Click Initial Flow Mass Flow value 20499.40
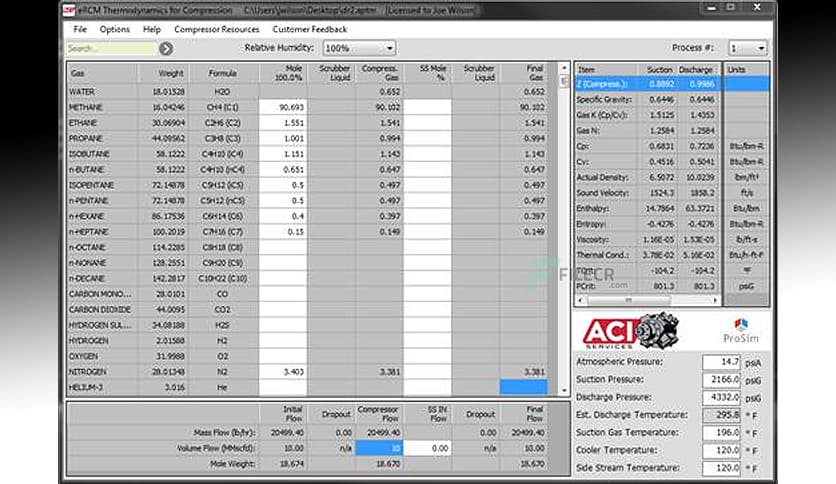The image size is (836, 484). pyautogui.click(x=287, y=433)
